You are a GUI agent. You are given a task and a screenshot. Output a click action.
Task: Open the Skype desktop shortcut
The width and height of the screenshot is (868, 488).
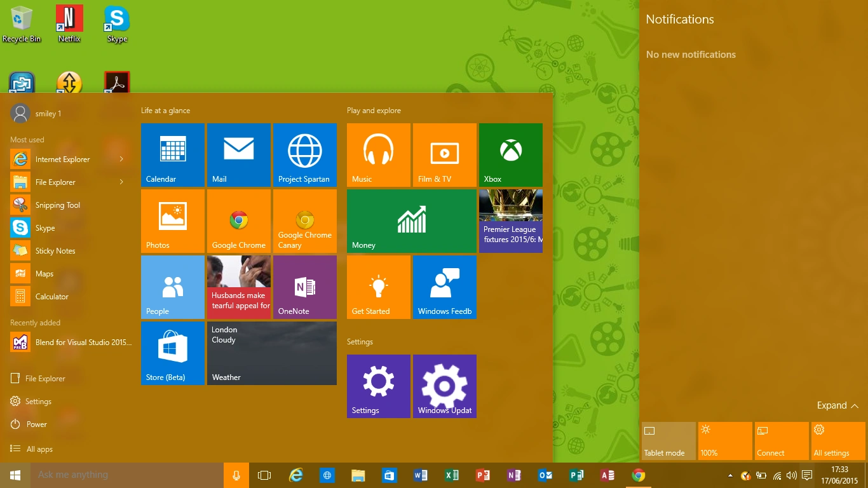(117, 25)
